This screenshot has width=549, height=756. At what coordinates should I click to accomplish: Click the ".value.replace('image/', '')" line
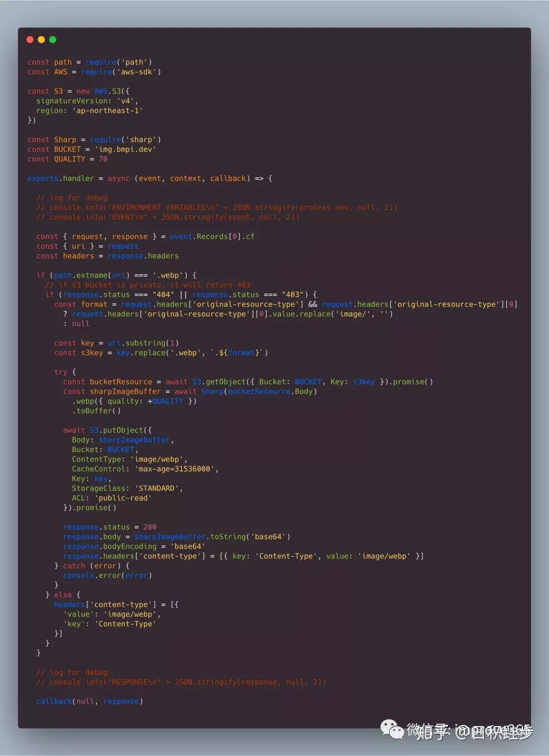[228, 314]
